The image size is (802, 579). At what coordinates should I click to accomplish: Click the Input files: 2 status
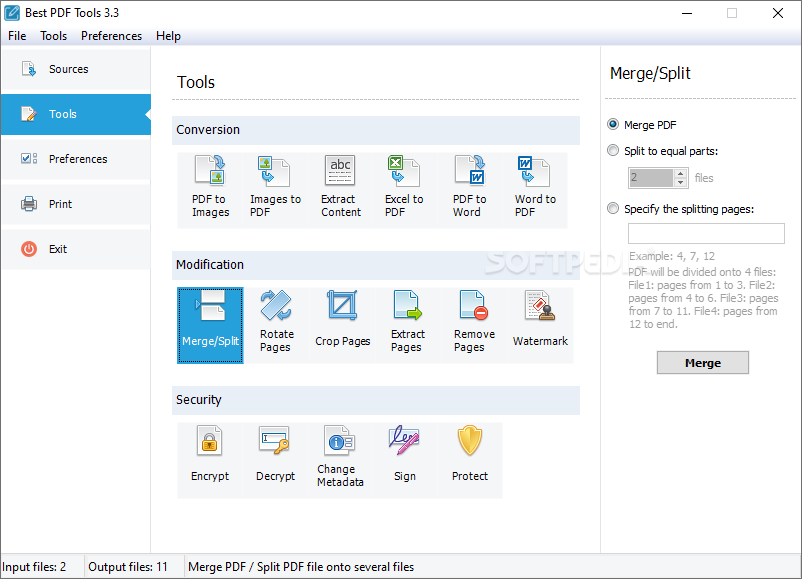34,567
